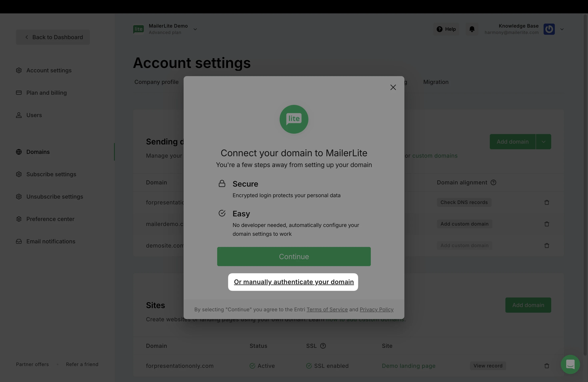Switch to the Migration tab
Screen dimensions: 588x382
click(x=436, y=82)
